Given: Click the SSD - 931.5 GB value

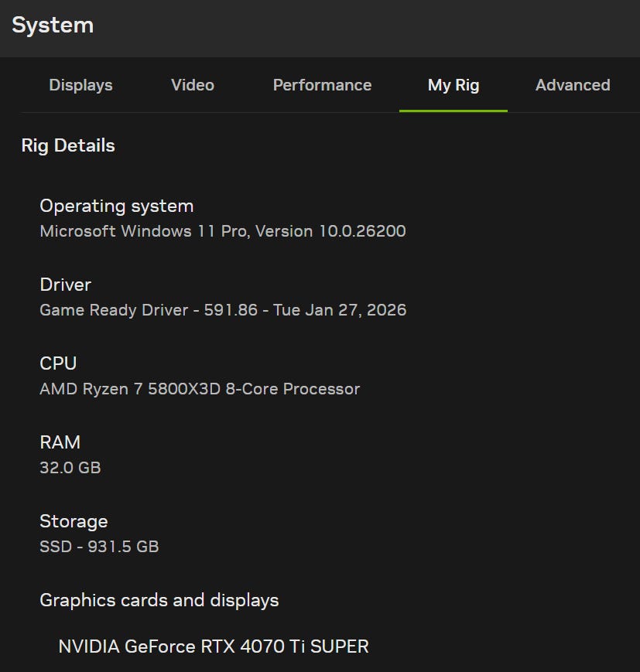Looking at the screenshot, I should (99, 547).
